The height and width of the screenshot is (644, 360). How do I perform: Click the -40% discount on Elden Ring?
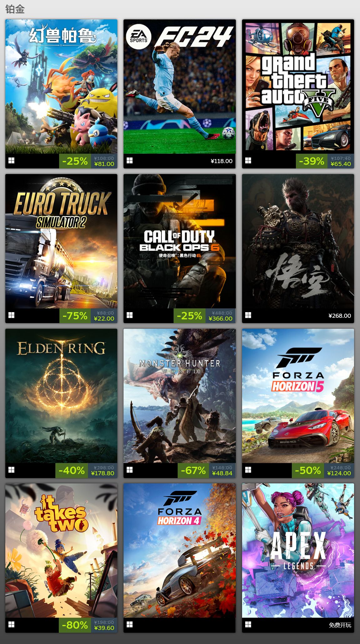pyautogui.click(x=72, y=470)
